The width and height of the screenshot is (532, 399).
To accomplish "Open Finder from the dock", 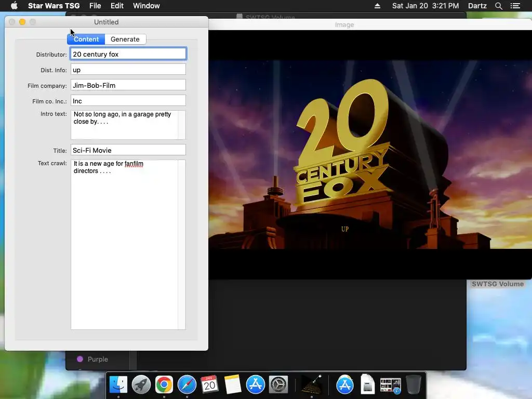I will click(x=118, y=385).
